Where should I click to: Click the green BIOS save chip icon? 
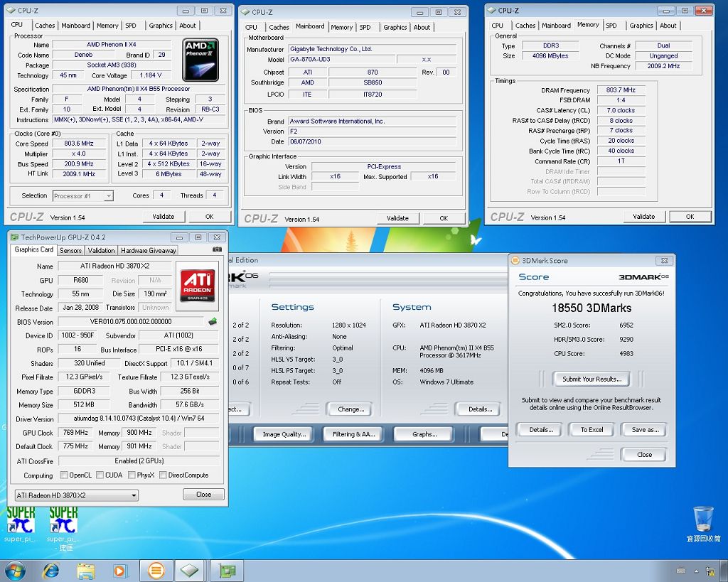coord(213,321)
